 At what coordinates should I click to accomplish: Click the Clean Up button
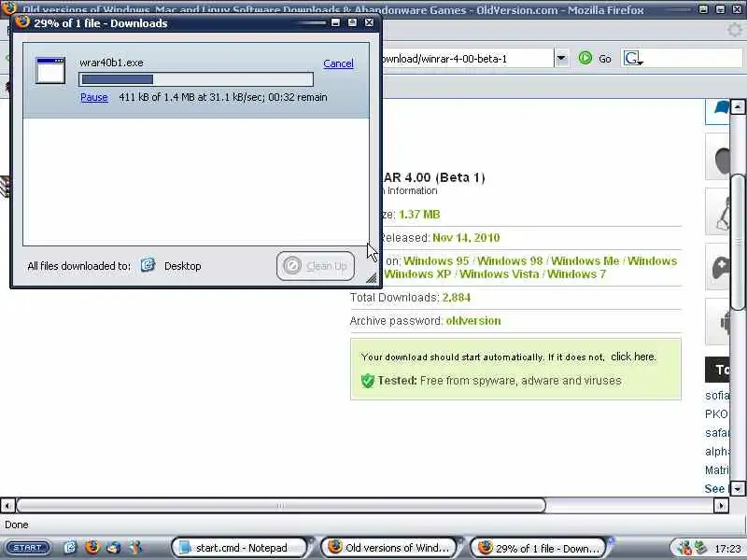coord(316,266)
